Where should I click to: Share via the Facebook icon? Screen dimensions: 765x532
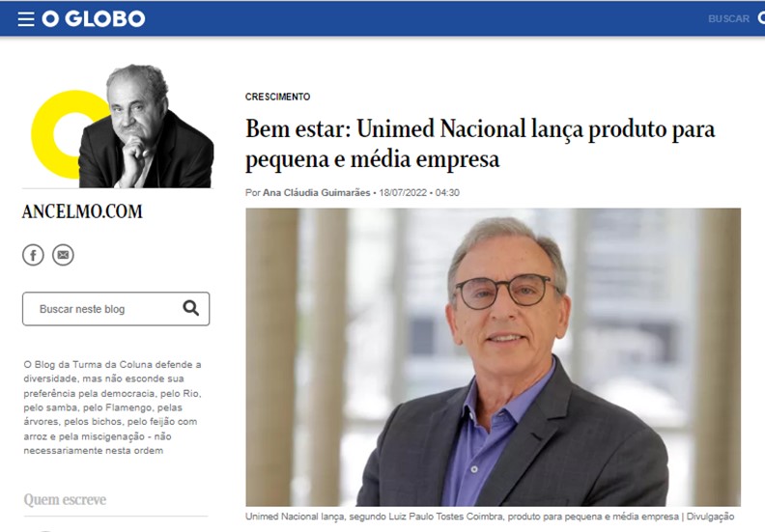pyautogui.click(x=33, y=255)
